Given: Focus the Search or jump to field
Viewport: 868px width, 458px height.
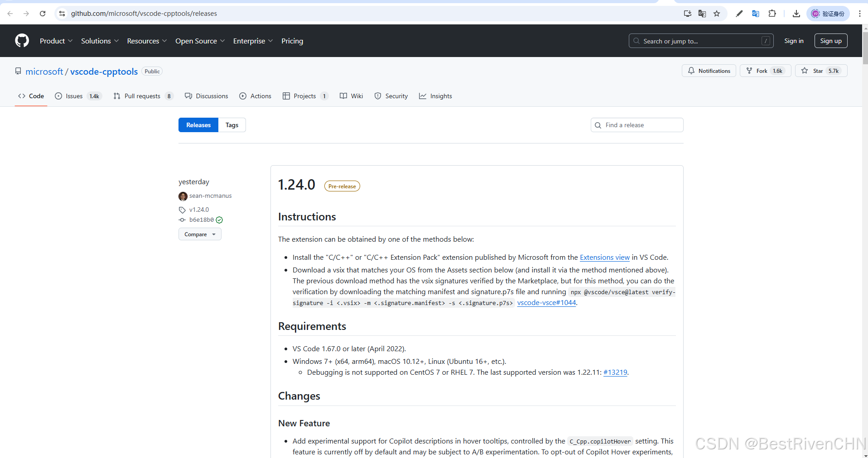Looking at the screenshot, I should coord(701,41).
